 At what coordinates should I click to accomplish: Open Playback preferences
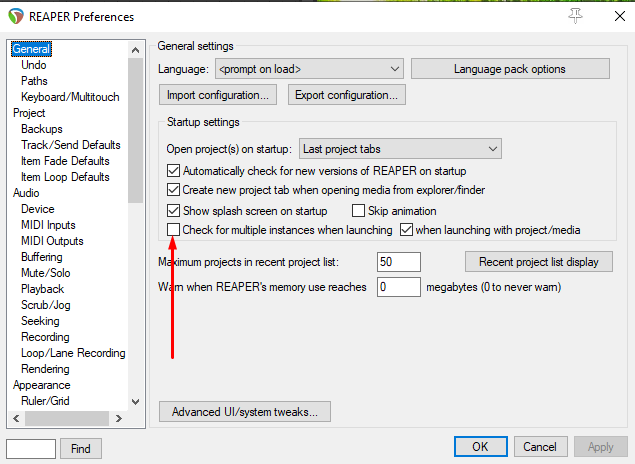coord(43,289)
